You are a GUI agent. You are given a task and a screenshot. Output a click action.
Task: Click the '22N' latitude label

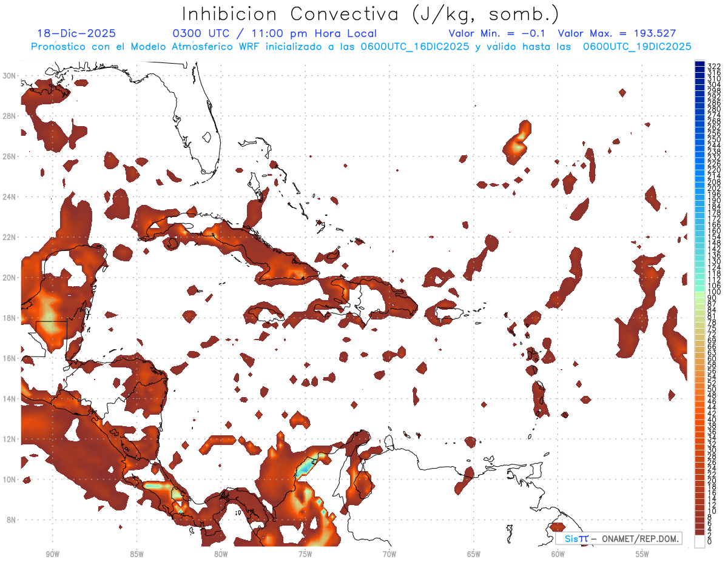point(10,237)
